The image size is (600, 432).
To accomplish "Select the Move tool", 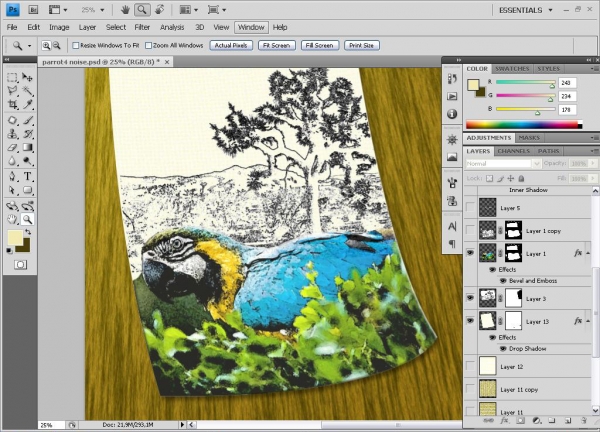I will click(27, 78).
